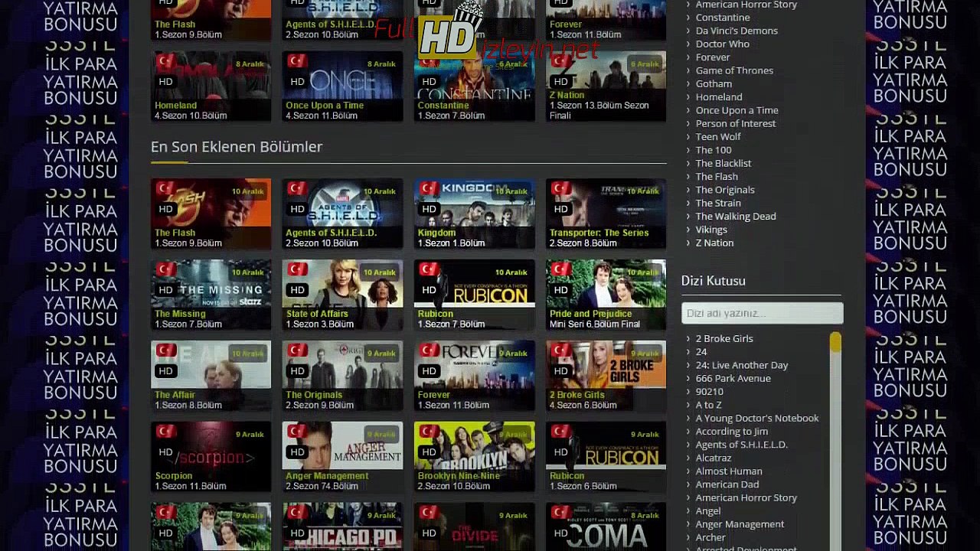Click the Turkish flag on Transporter: The Series card

tap(560, 188)
